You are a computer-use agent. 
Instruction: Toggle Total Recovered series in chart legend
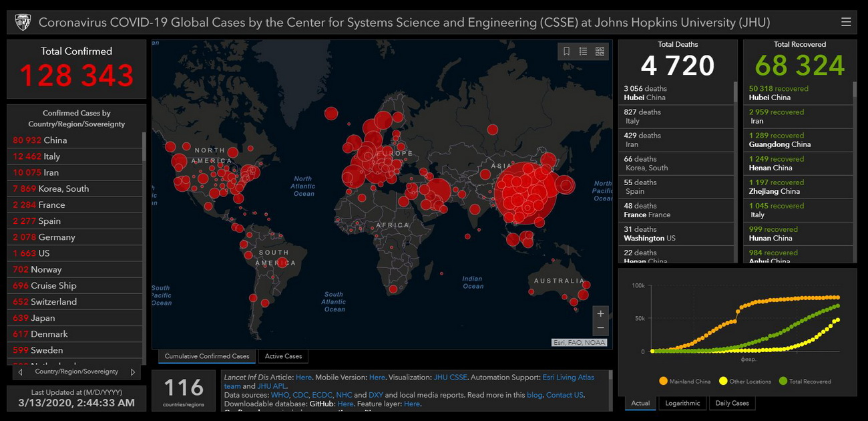[x=805, y=381]
